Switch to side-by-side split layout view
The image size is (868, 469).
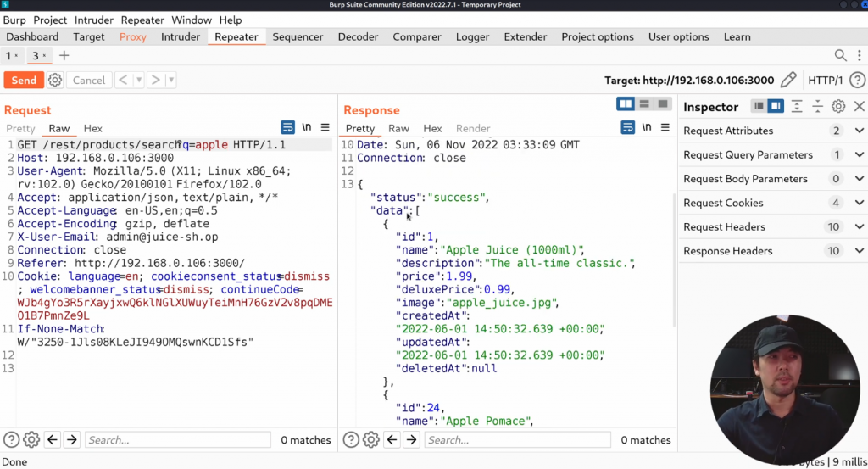click(x=626, y=104)
